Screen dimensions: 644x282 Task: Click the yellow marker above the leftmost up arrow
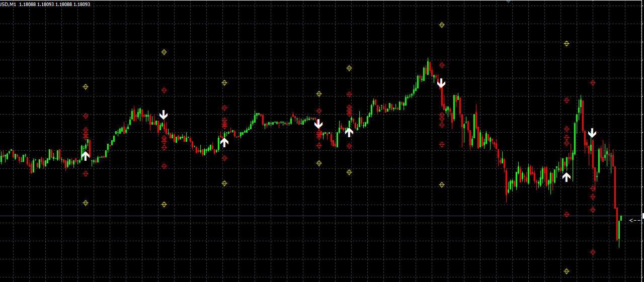click(86, 86)
